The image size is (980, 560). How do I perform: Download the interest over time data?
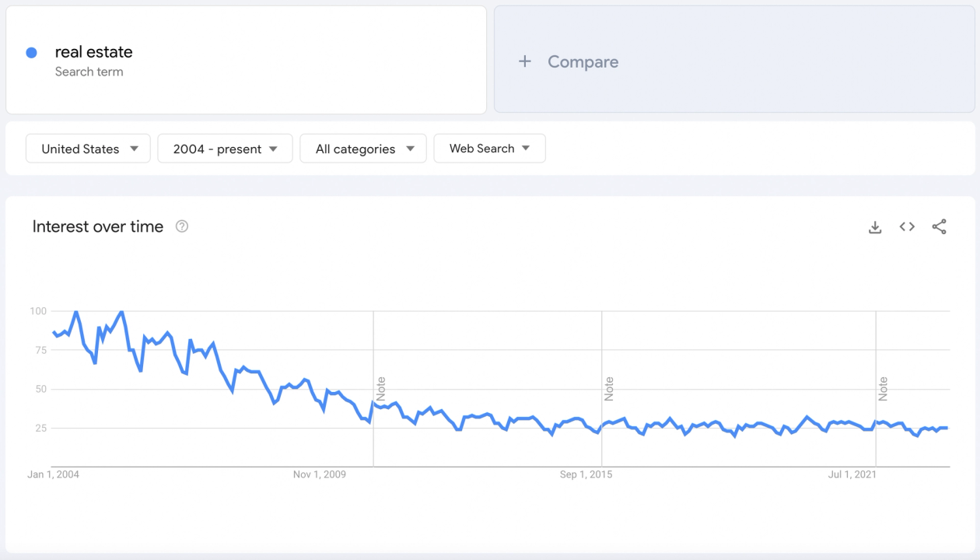tap(875, 227)
